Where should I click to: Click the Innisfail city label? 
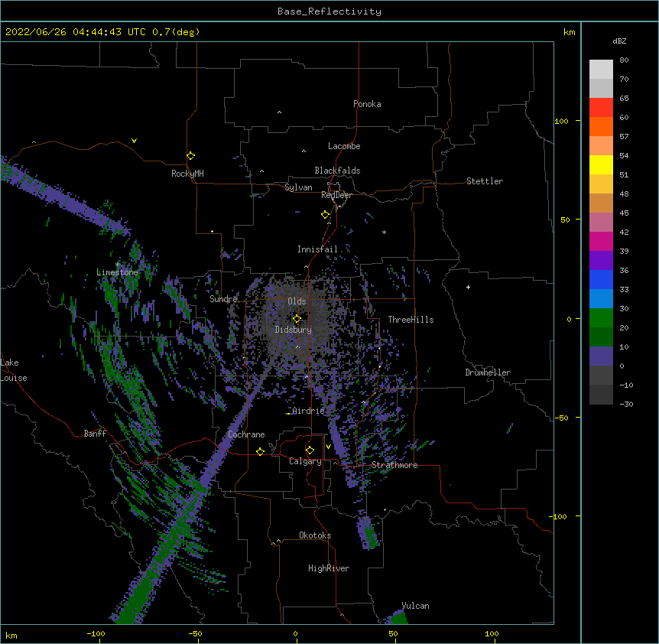[x=317, y=249]
